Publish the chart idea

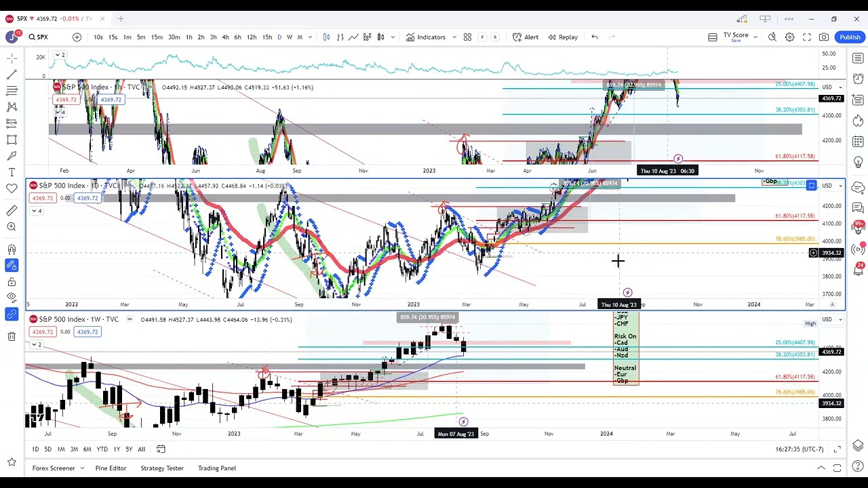(x=850, y=37)
